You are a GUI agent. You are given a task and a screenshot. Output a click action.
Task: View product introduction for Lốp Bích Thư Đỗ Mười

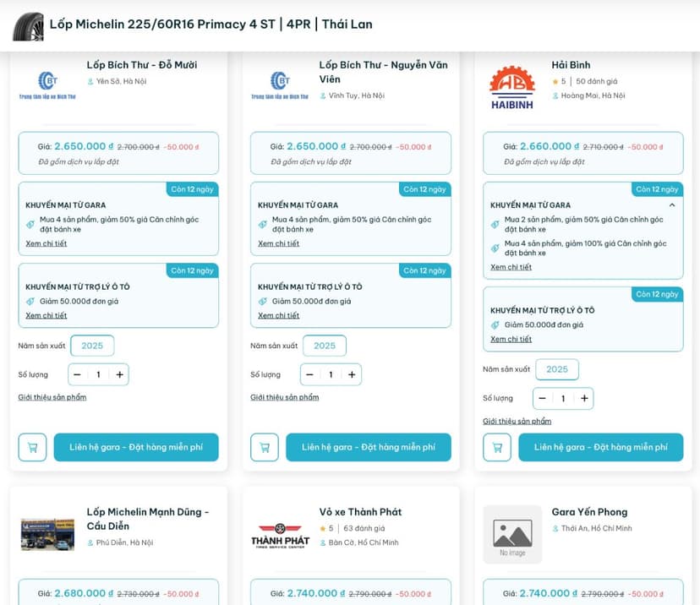tap(52, 397)
